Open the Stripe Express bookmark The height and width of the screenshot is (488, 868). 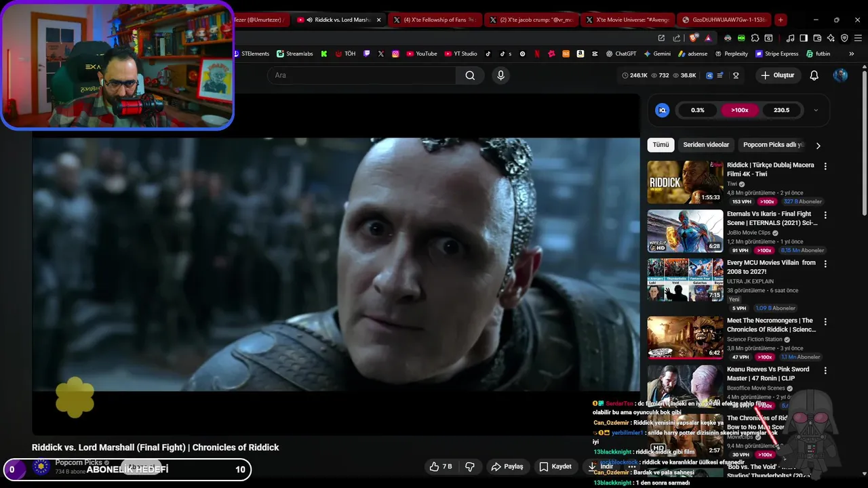point(776,54)
